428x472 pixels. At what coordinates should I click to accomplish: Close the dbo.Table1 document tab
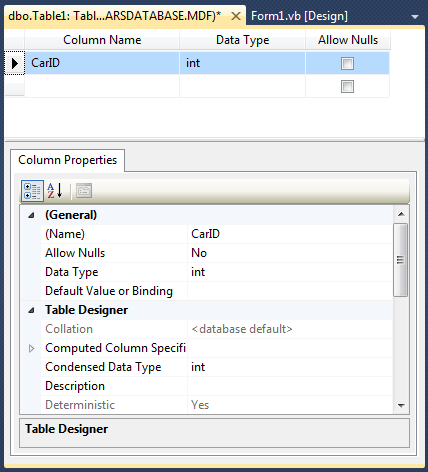236,16
